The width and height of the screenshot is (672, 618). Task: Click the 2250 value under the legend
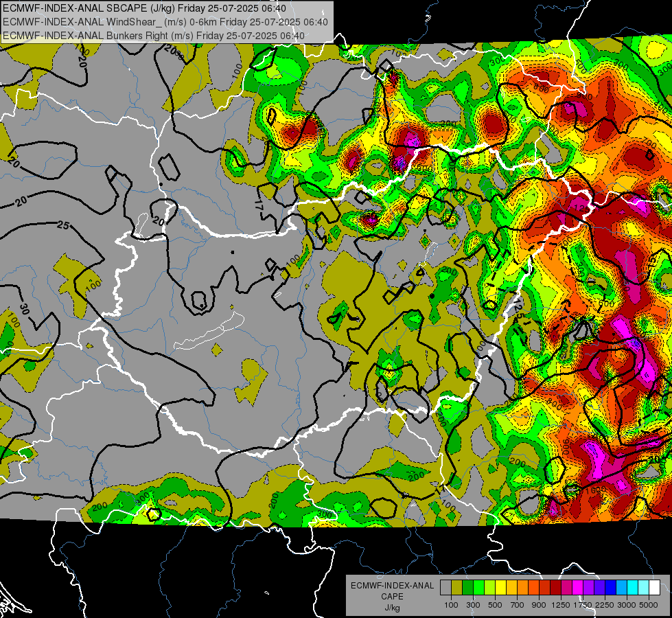605,605
